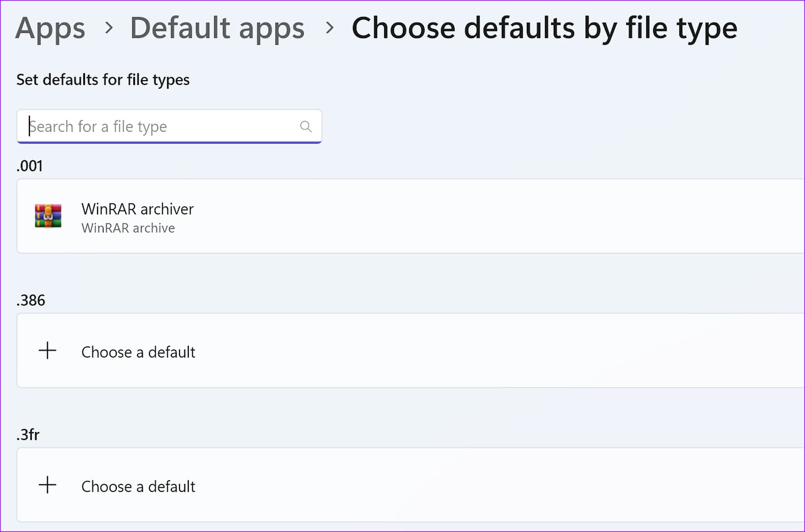Select Choose a default text for .3fr
The height and width of the screenshot is (532, 805).
pyautogui.click(x=138, y=486)
